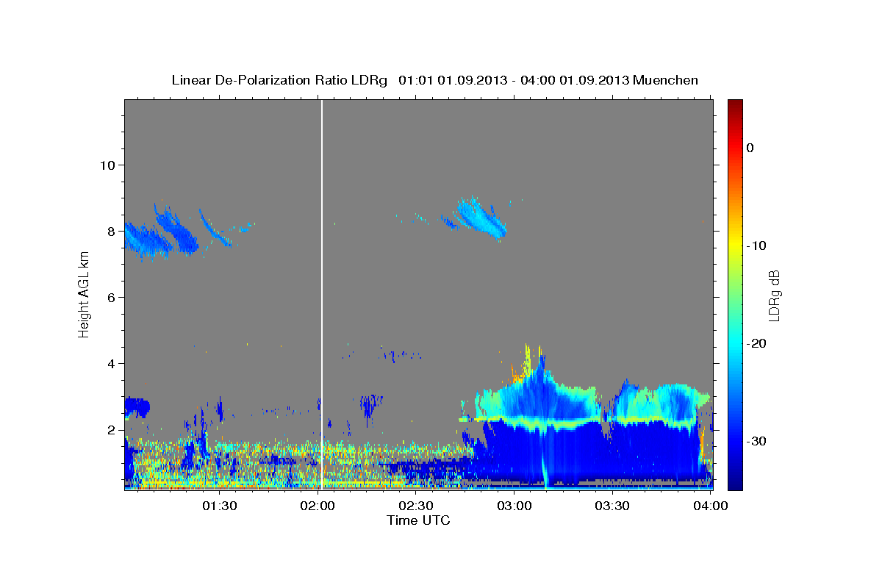Click the 'LDRg dB' colorbar label
The height and width of the screenshot is (588, 882).
click(774, 295)
